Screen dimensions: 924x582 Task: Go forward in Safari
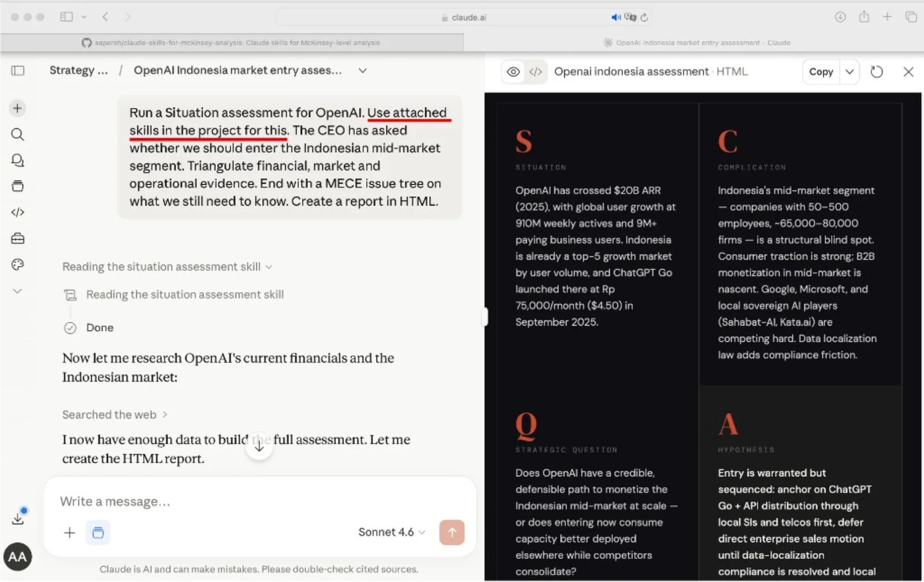(128, 17)
